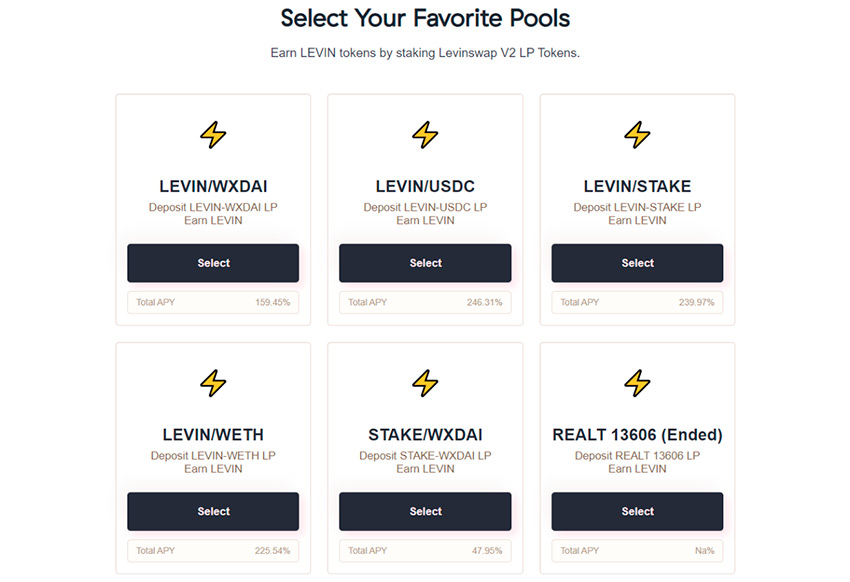The width and height of the screenshot is (850, 582).
Task: Click the Select Your Favorite Pools heading
Action: pyautogui.click(x=425, y=18)
